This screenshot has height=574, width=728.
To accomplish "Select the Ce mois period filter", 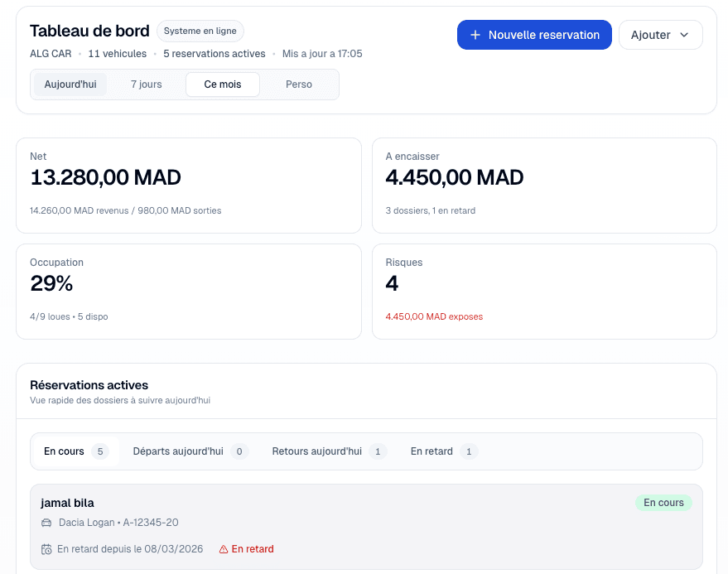I will (223, 84).
